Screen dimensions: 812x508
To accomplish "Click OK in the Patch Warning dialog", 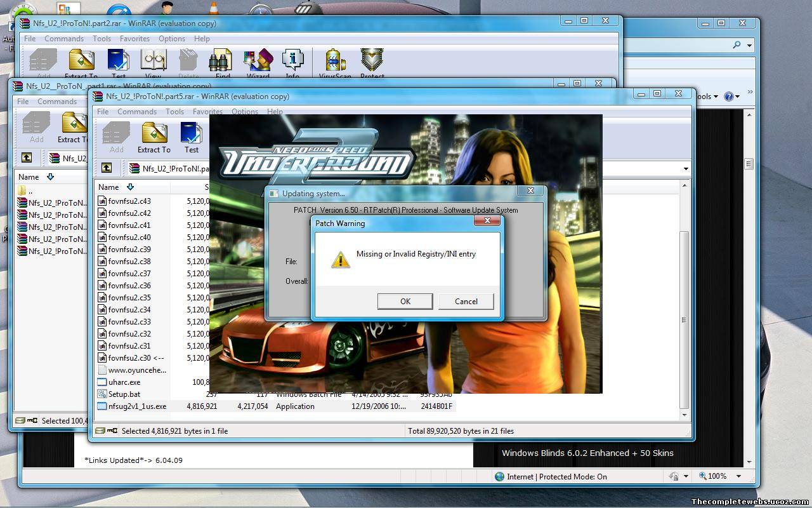I will 405,301.
